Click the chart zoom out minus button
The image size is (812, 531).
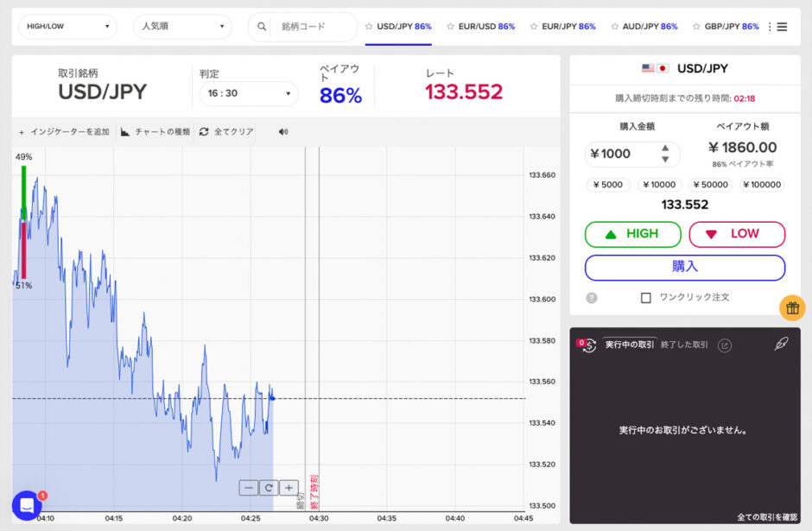point(249,488)
